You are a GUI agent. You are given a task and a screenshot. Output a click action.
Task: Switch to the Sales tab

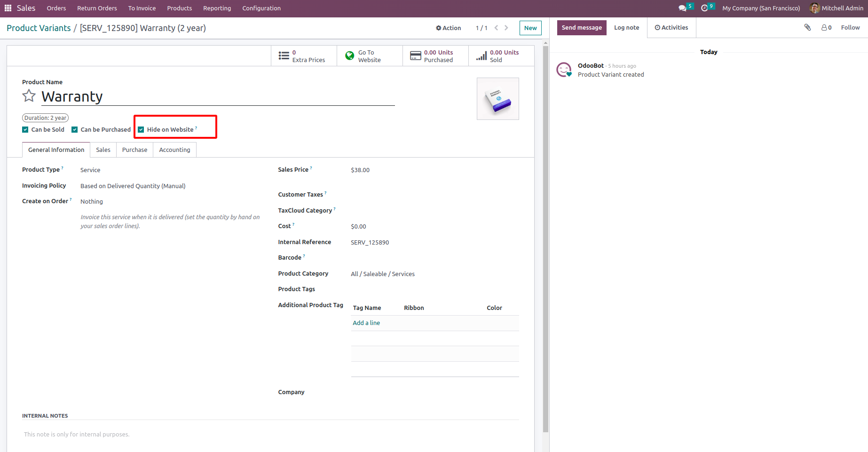click(103, 150)
